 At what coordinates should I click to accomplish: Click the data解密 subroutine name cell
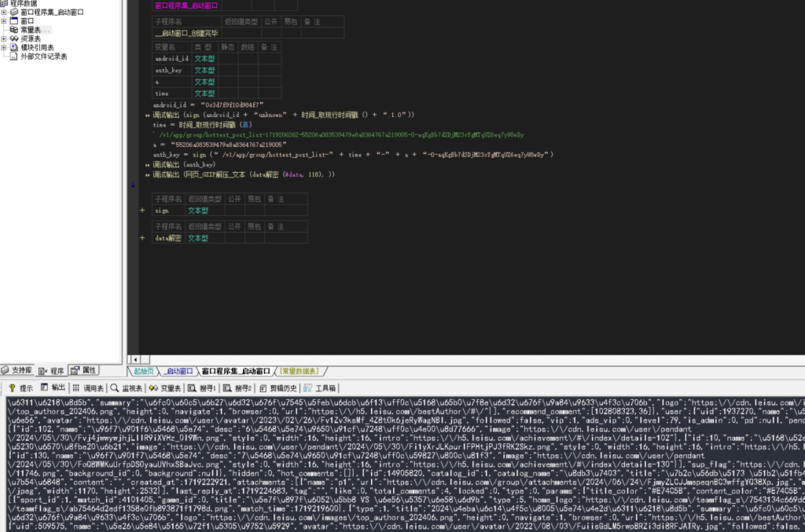[168, 238]
